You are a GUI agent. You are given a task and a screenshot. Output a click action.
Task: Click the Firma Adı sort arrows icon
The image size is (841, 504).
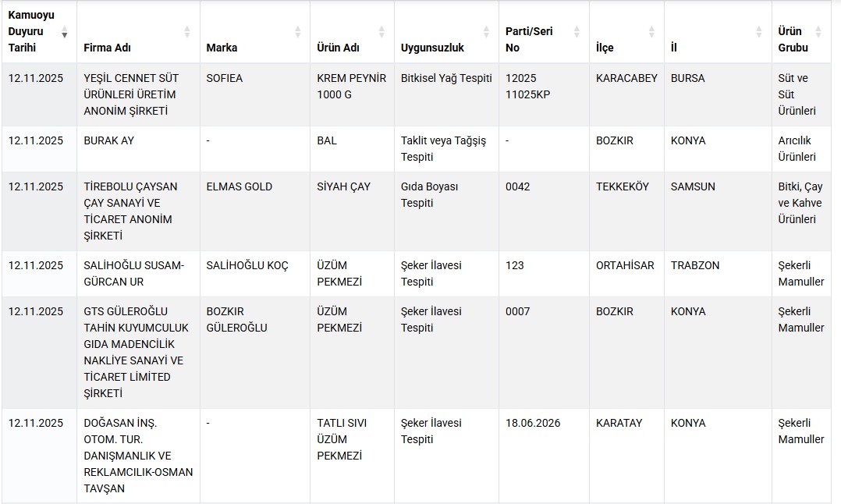tap(187, 32)
